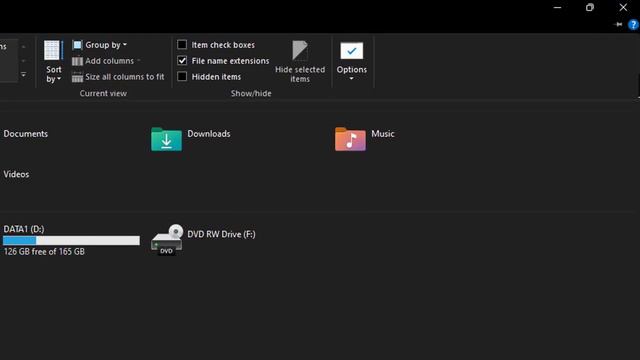640x360 pixels.
Task: Click the Add columns button
Action: [x=106, y=61]
